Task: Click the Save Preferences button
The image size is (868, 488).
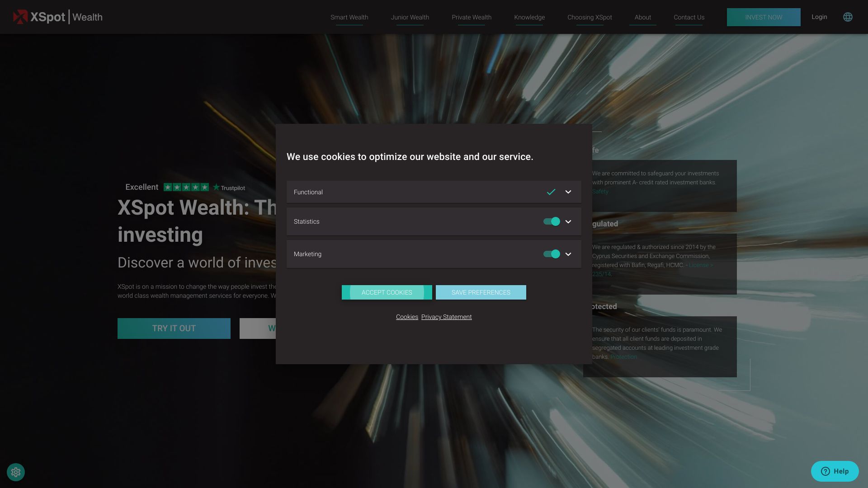Action: tap(481, 292)
